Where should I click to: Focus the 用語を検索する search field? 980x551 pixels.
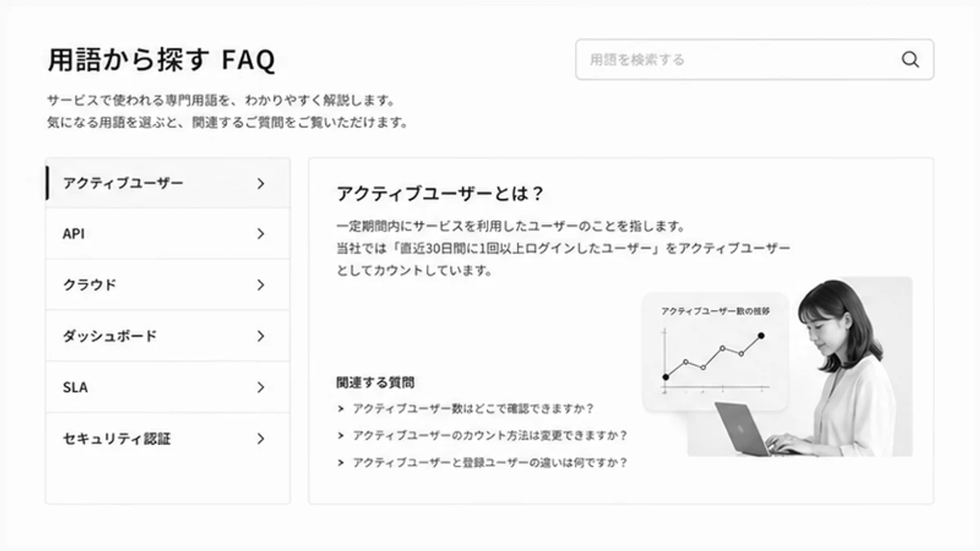(755, 60)
